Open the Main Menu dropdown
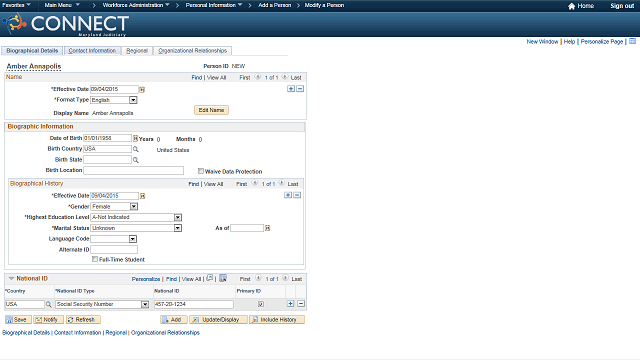 [62, 5]
